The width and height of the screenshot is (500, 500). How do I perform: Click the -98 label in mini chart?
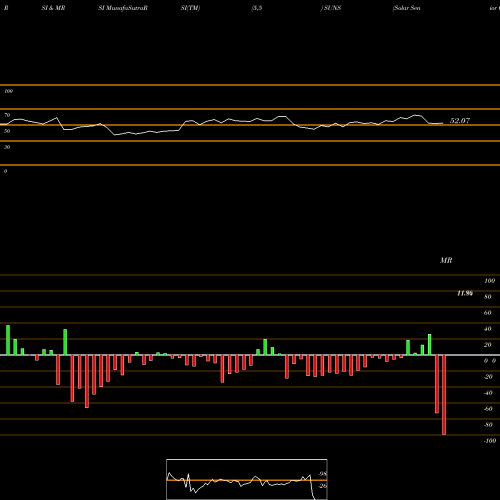322,474
